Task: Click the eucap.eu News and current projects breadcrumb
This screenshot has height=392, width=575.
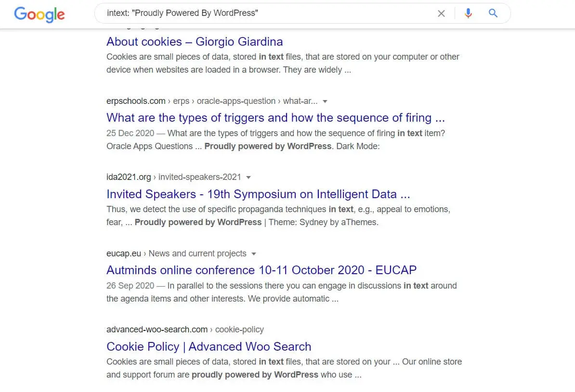Action: coord(176,253)
